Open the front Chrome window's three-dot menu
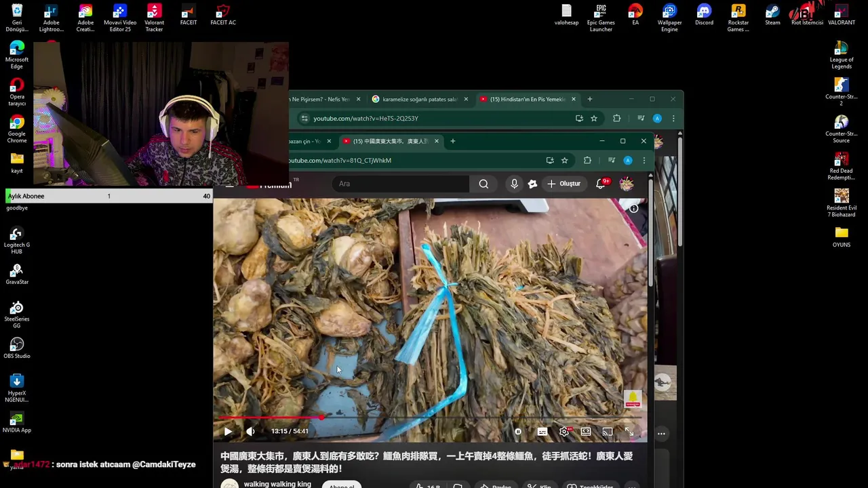 tap(644, 161)
